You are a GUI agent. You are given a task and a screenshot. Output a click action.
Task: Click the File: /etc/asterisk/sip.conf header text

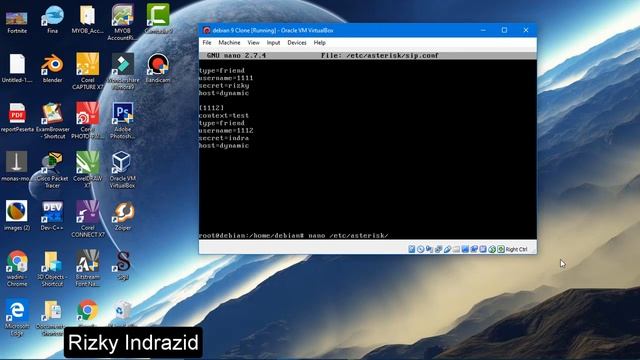380,56
